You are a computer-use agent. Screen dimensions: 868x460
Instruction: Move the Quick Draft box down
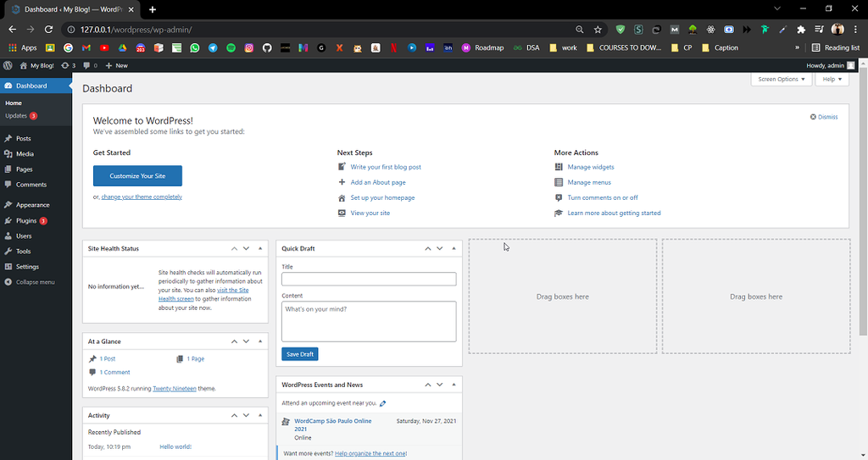(x=440, y=248)
